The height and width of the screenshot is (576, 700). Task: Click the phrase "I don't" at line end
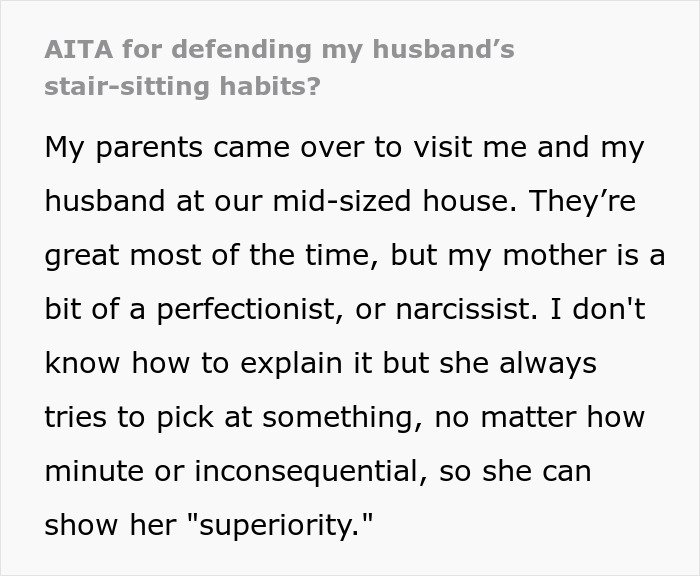(x=598, y=309)
